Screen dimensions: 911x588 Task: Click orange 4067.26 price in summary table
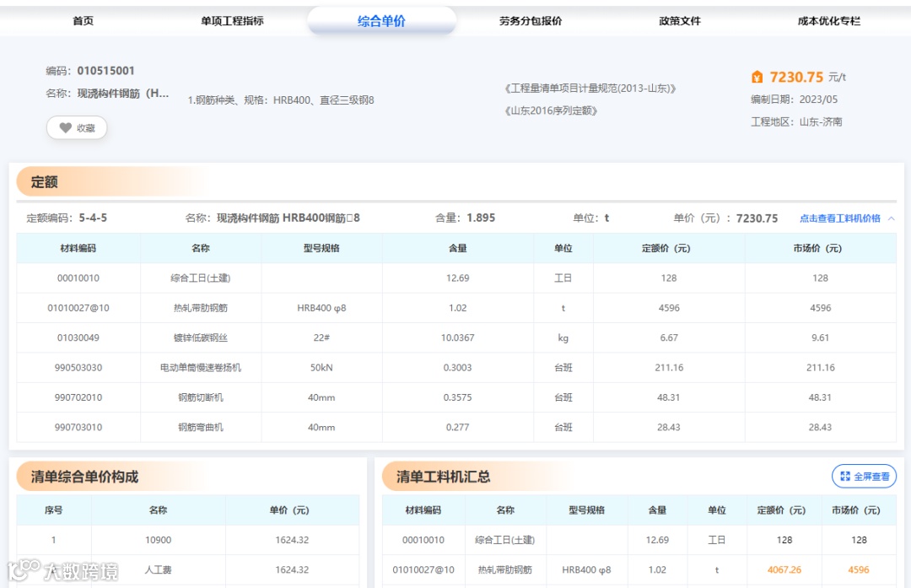784,570
